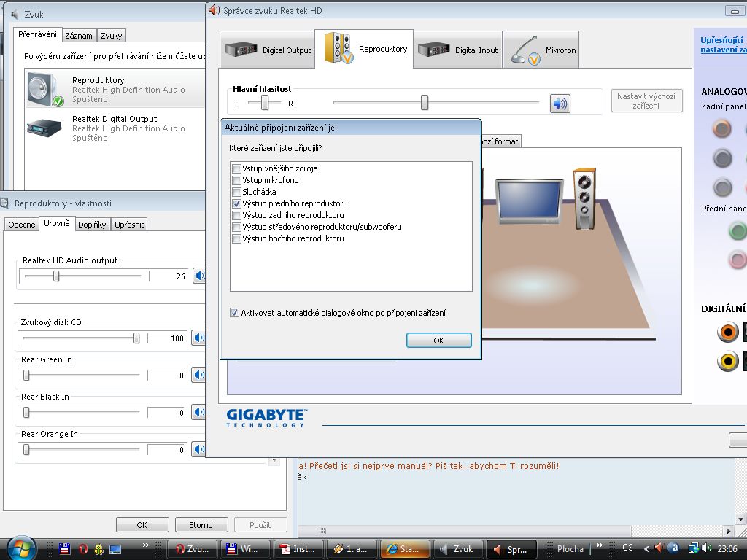The height and width of the screenshot is (560, 747).
Task: Click Storno in properties window
Action: pyautogui.click(x=201, y=525)
